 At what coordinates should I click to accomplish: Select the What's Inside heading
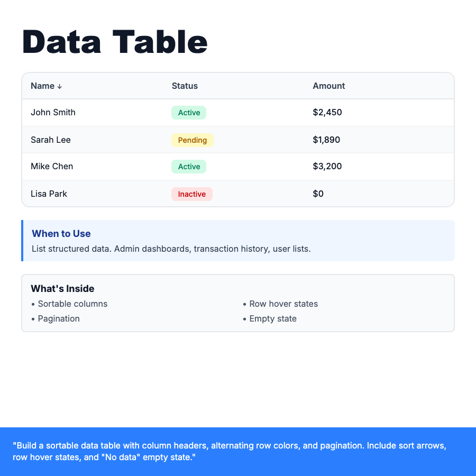(x=62, y=289)
